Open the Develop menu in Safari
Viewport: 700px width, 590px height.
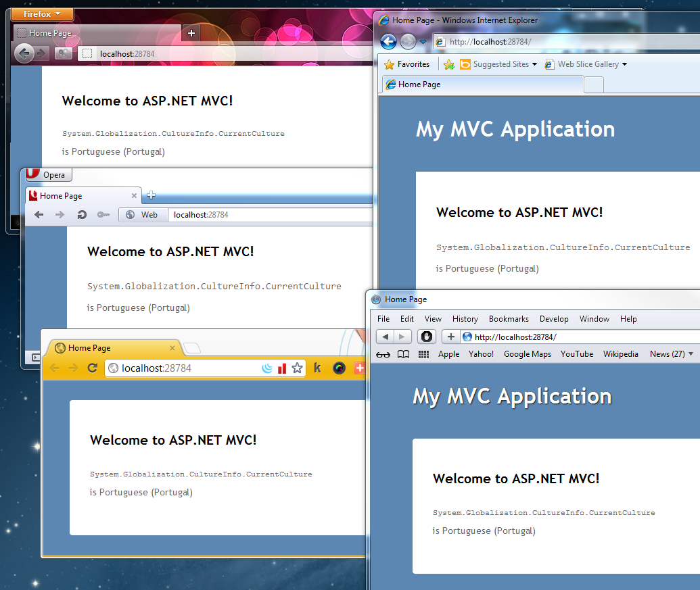[554, 319]
